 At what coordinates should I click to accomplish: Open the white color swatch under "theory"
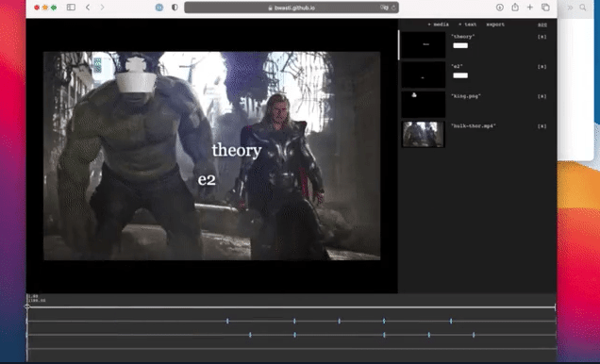click(460, 45)
